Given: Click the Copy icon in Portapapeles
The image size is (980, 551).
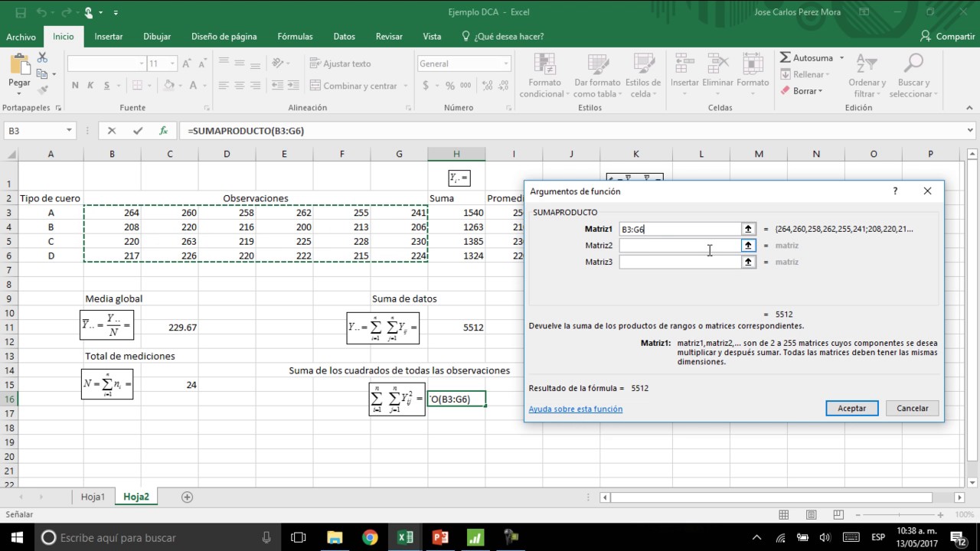Looking at the screenshot, I should 42,73.
